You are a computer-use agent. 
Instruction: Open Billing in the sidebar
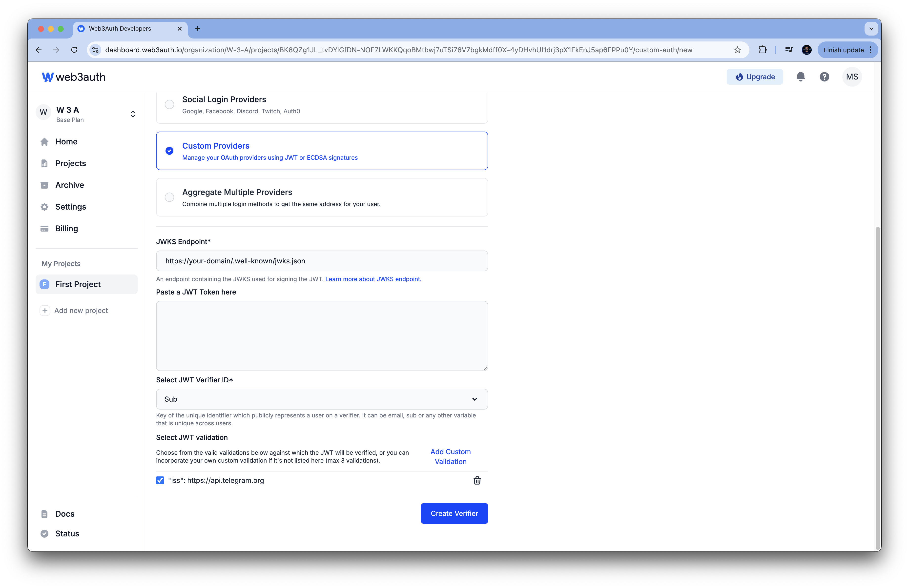[66, 229]
